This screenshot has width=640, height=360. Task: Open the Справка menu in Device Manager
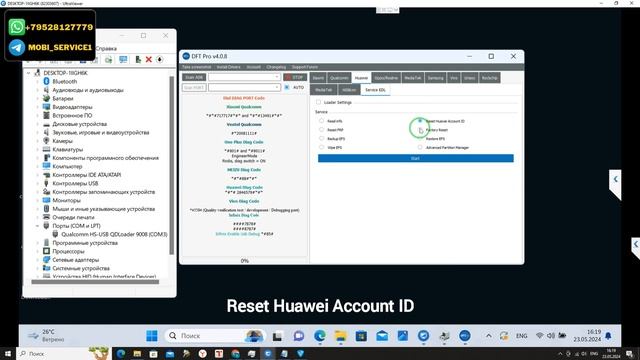(106, 48)
